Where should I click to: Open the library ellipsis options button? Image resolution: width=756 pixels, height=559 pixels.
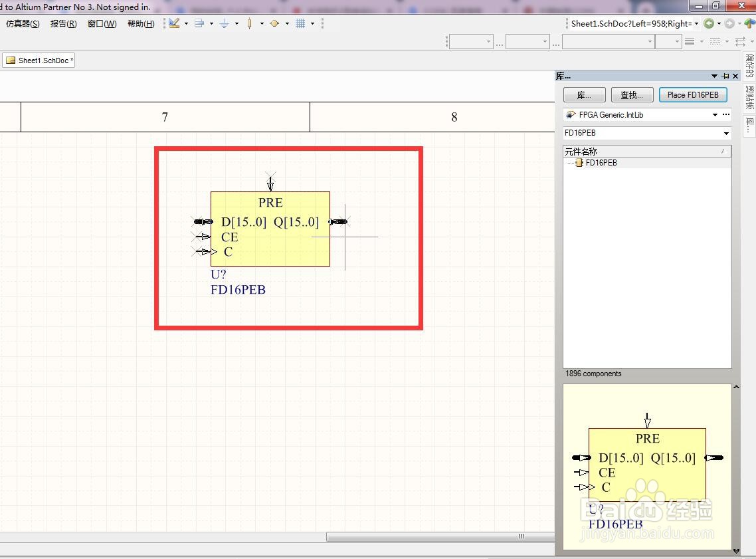(x=726, y=114)
